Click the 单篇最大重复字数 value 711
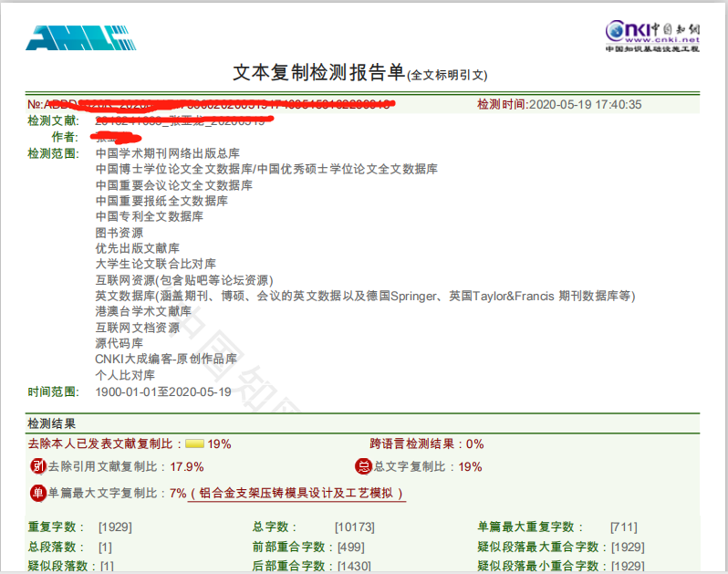This screenshot has width=728, height=574. [x=624, y=527]
